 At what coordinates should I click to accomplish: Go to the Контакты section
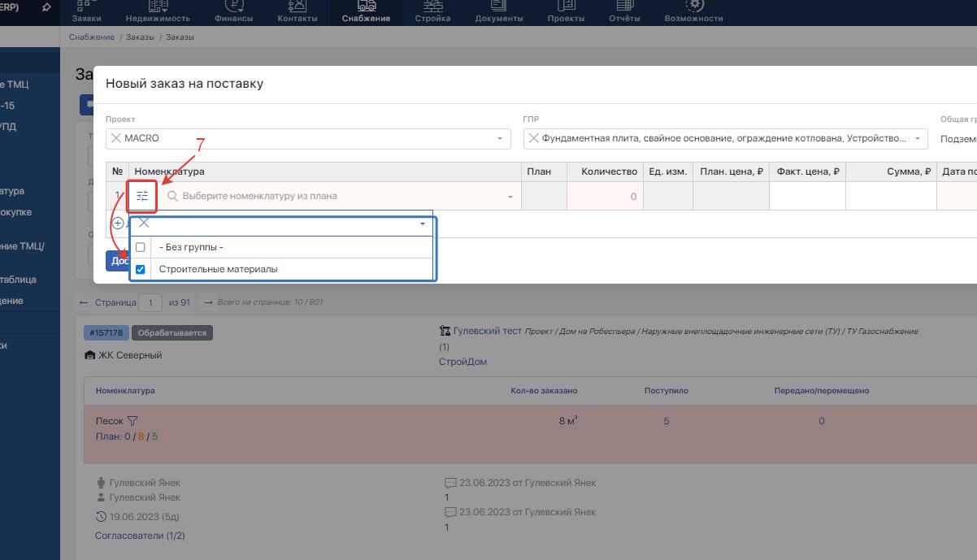pyautogui.click(x=297, y=12)
